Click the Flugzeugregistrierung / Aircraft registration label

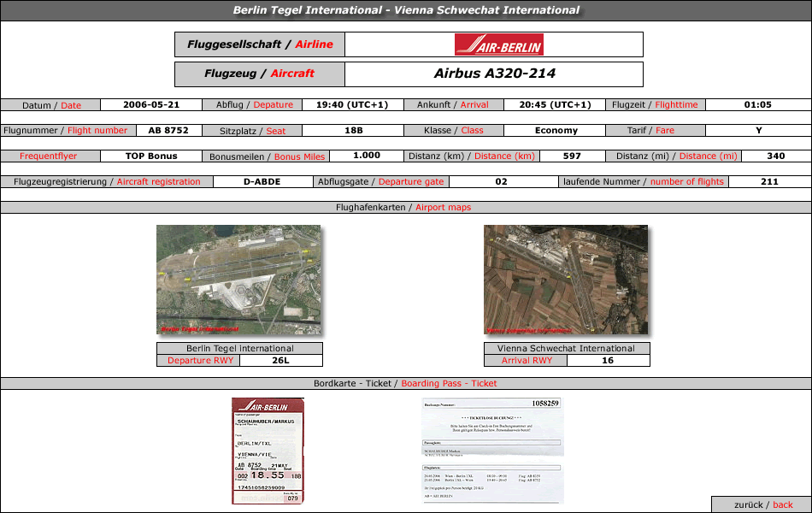[x=107, y=182]
